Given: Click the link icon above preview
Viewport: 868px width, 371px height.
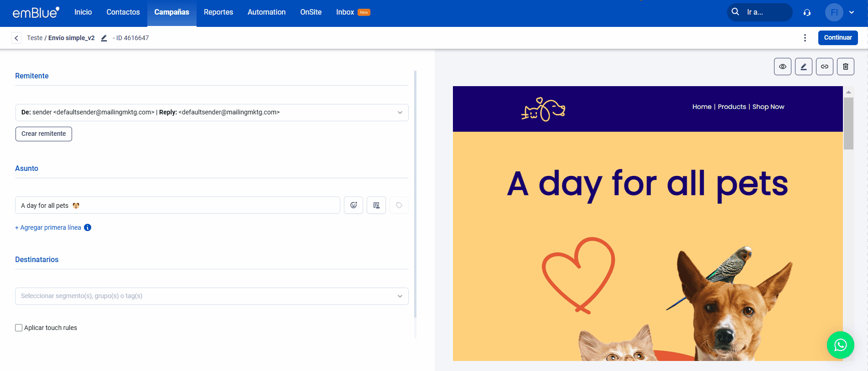Looking at the screenshot, I should 825,67.
